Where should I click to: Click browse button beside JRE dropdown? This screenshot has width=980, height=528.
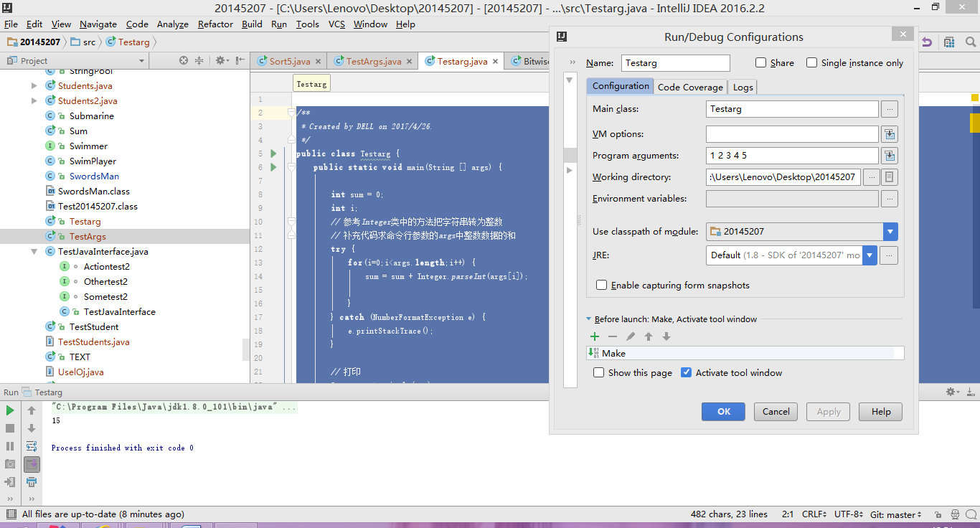coord(889,255)
